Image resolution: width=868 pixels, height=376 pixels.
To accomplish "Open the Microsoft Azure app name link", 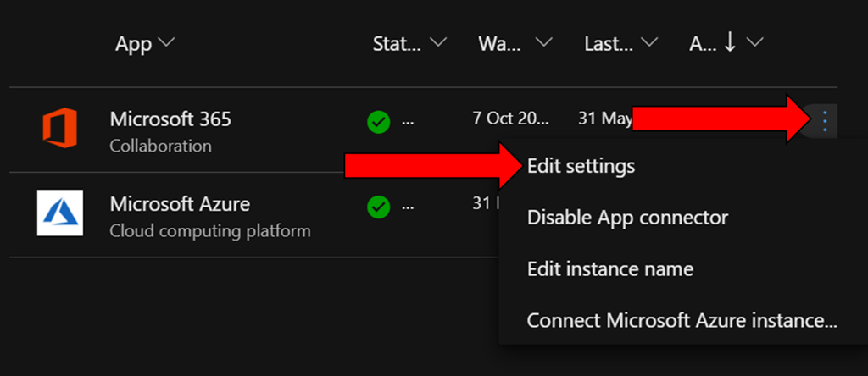I will 180,204.
